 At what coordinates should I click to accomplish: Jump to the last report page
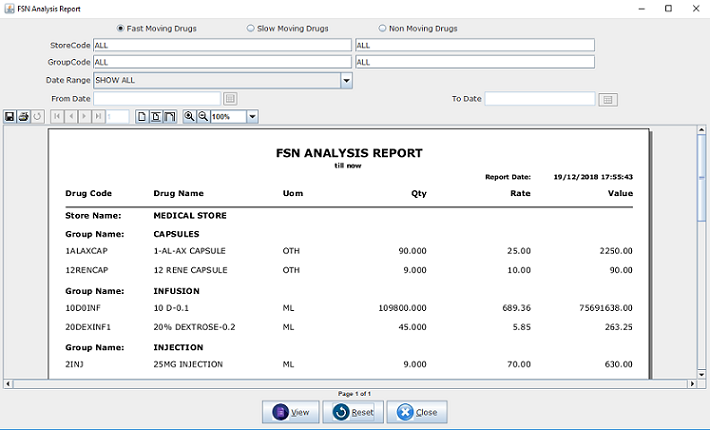pyautogui.click(x=98, y=117)
